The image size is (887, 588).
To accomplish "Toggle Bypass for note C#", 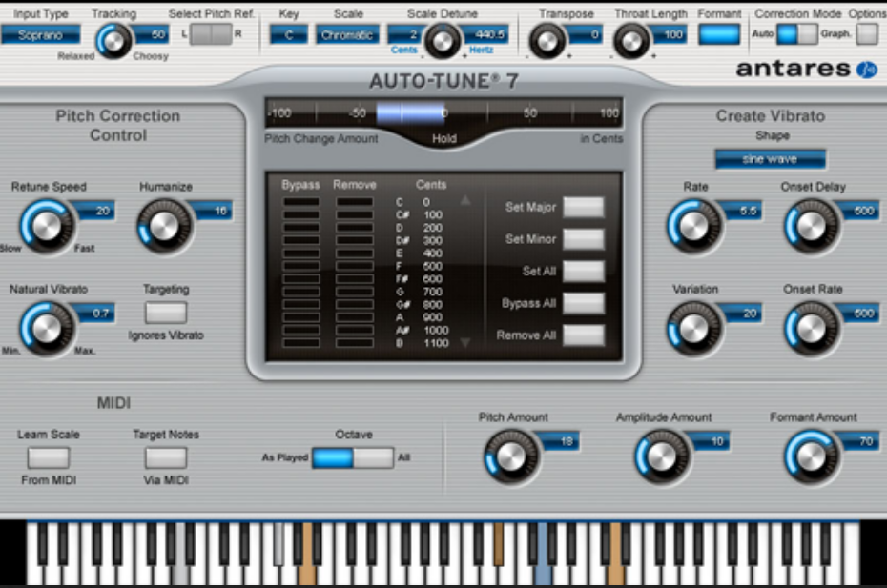I will (x=301, y=214).
